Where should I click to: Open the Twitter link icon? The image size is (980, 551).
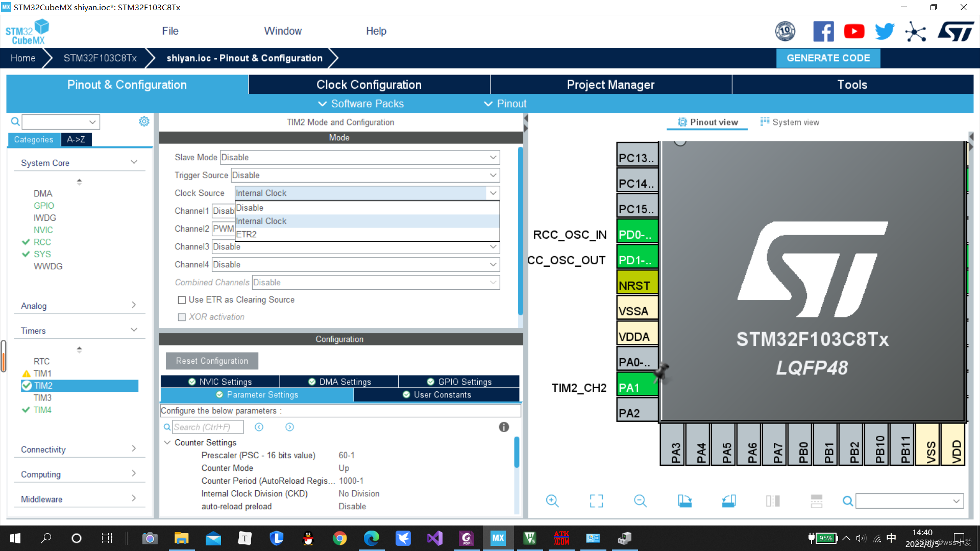coord(885,32)
